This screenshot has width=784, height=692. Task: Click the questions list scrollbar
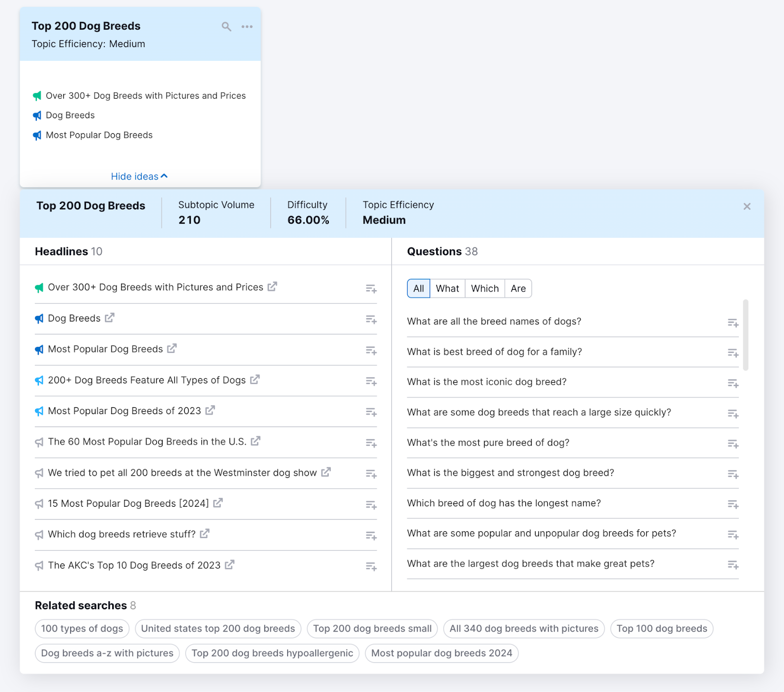(746, 335)
